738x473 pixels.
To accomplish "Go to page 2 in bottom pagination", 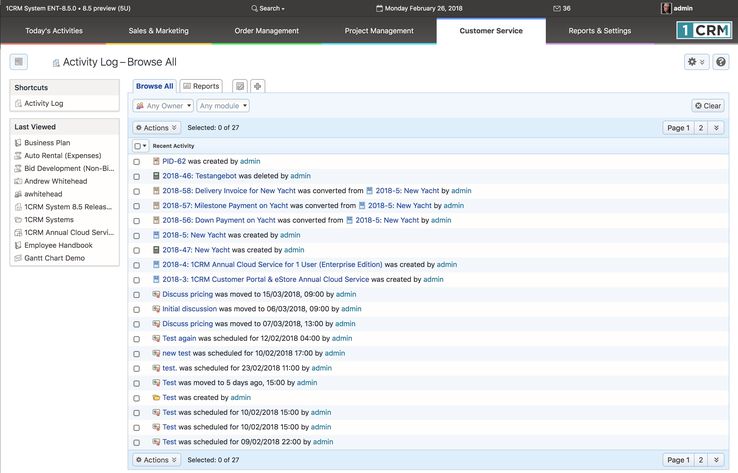I will tap(701, 460).
